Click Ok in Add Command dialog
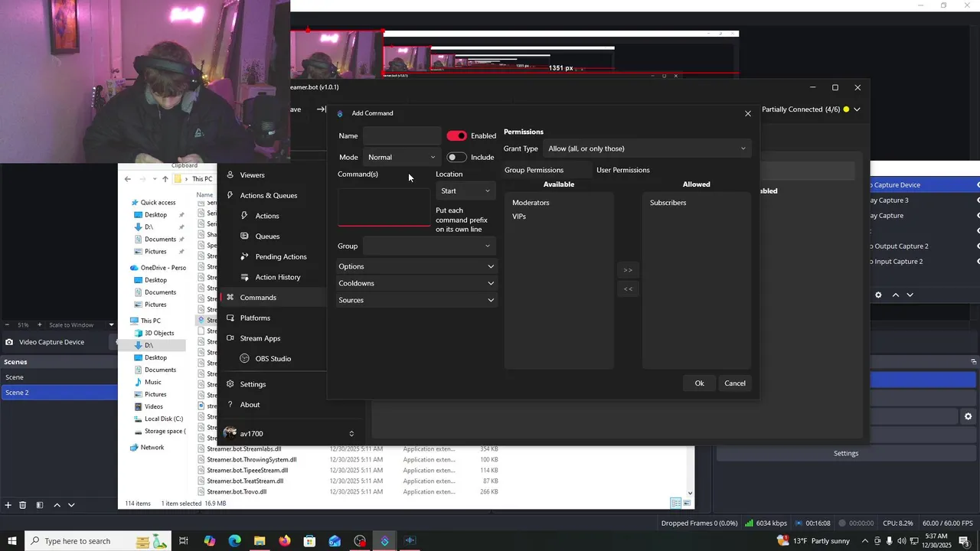 pyautogui.click(x=699, y=383)
